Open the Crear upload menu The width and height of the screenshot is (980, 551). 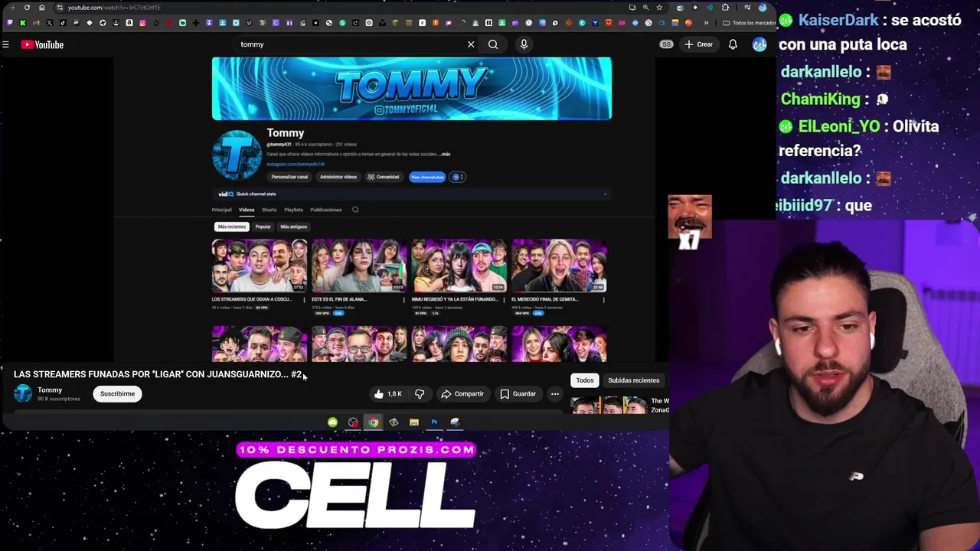point(698,44)
